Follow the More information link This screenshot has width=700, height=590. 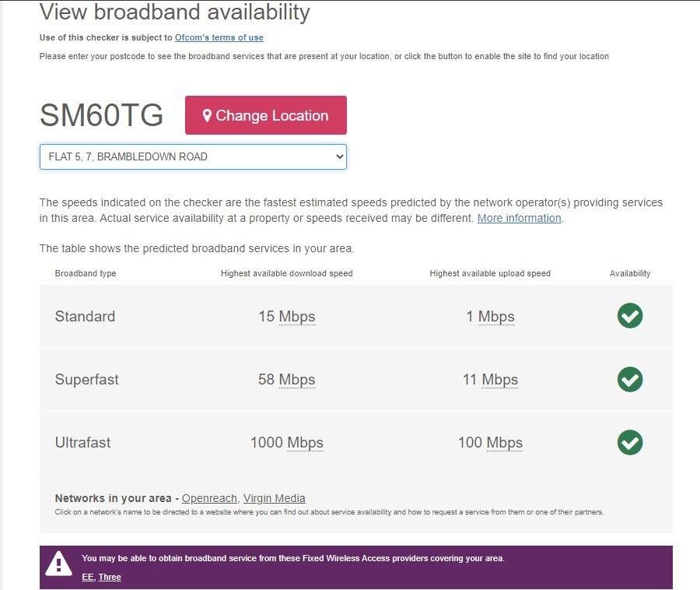[519, 218]
